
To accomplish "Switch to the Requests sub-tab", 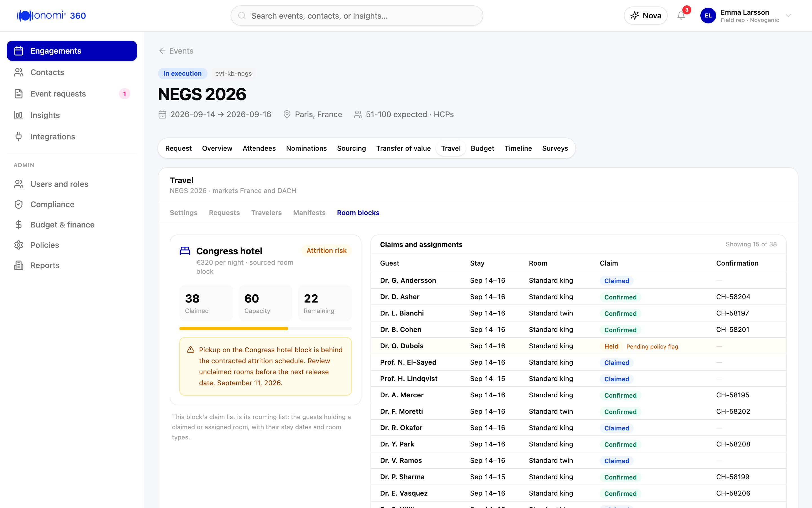I will pos(224,213).
